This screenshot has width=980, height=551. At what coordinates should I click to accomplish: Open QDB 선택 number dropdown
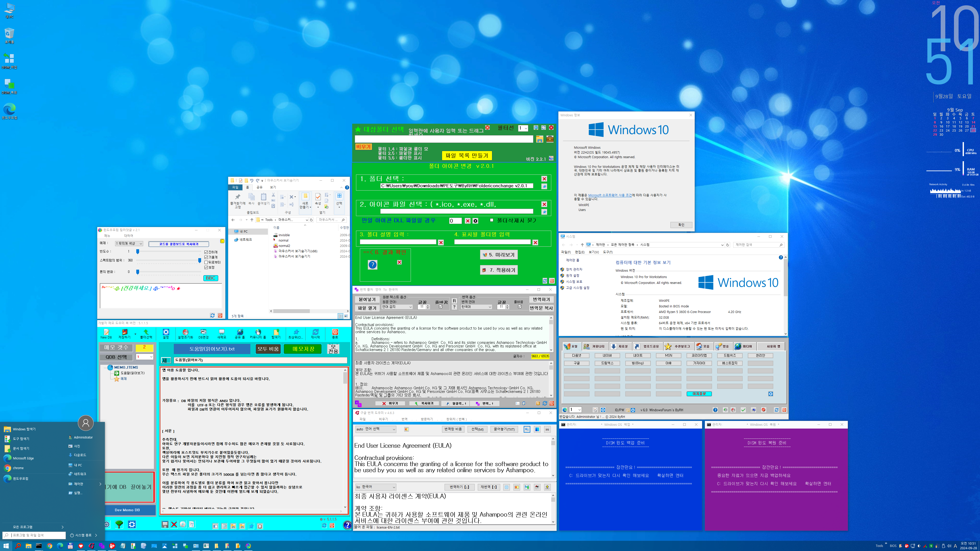[145, 357]
